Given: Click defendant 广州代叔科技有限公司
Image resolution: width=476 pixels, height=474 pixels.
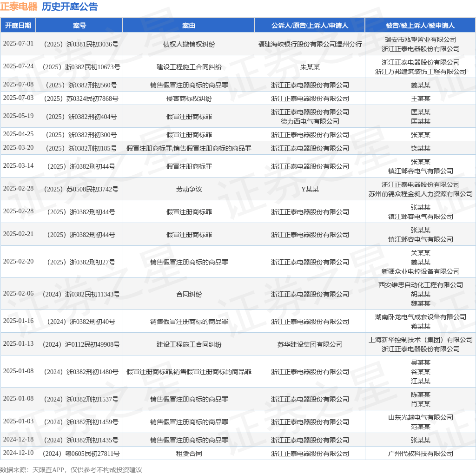Looking at the screenshot, I should (420, 454).
